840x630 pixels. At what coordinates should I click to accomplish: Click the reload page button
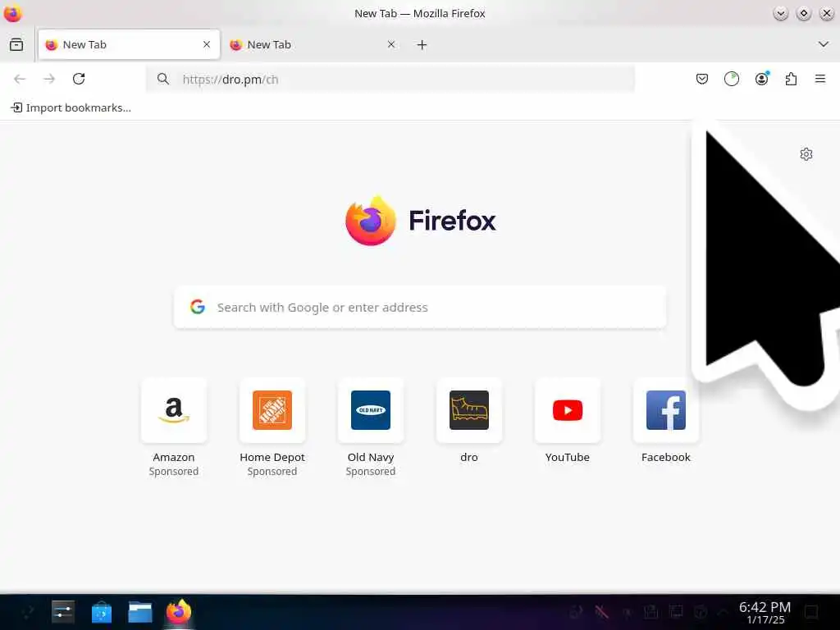click(79, 80)
